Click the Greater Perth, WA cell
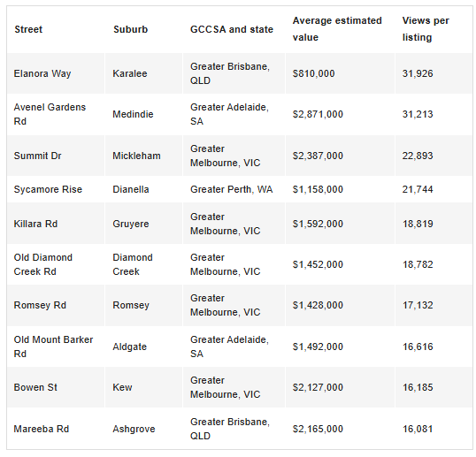The height and width of the screenshot is (457, 476). click(231, 189)
